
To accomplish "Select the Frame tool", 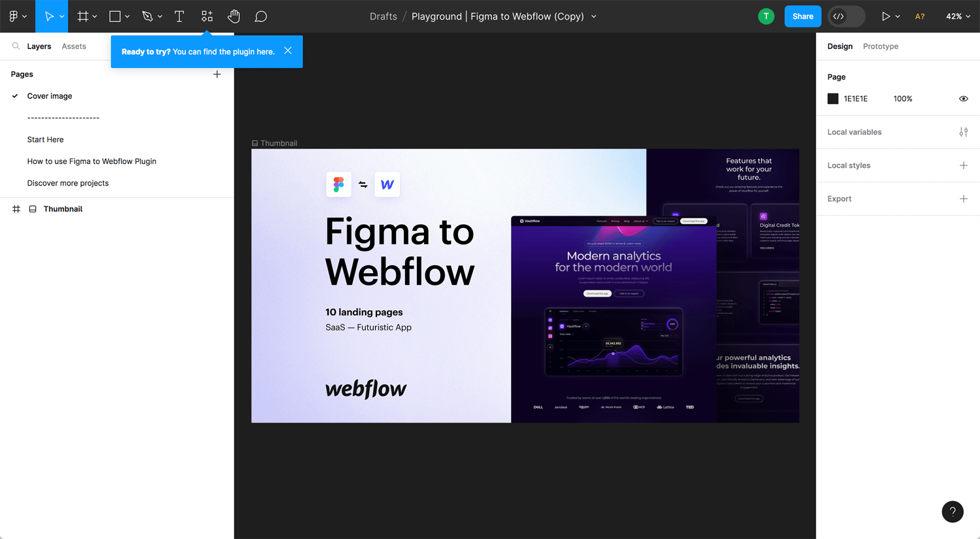I will pyautogui.click(x=83, y=16).
